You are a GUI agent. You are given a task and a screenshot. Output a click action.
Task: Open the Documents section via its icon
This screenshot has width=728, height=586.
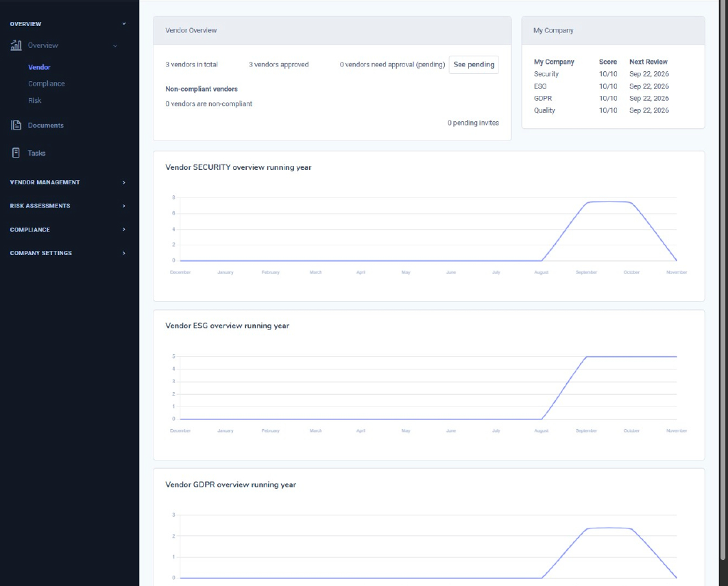[x=15, y=125]
